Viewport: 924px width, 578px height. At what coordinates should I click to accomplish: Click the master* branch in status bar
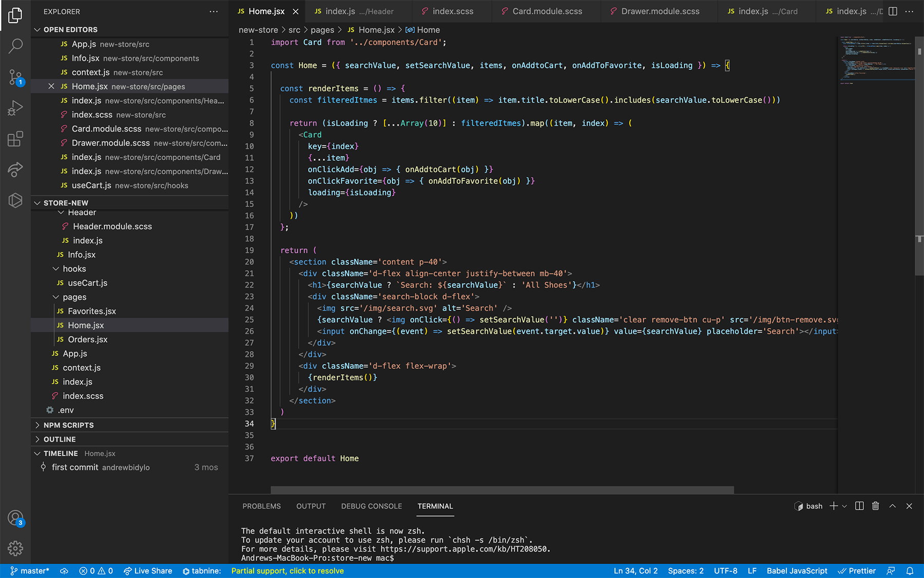pos(30,571)
